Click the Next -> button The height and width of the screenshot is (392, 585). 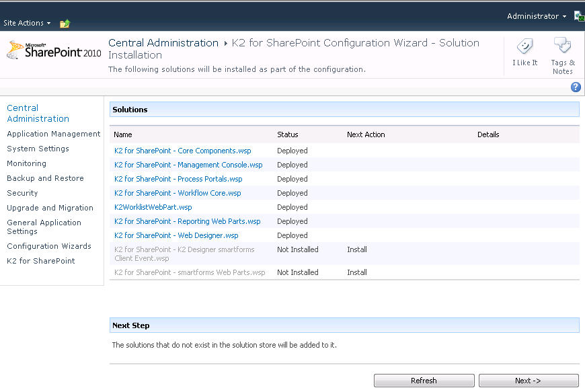coord(528,381)
